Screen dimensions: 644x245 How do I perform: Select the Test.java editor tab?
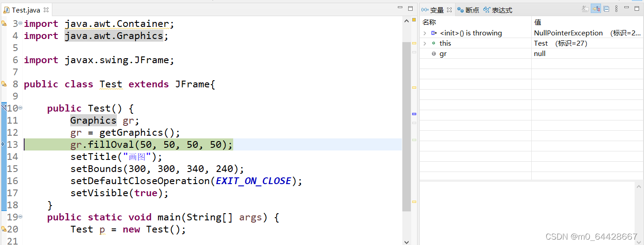[x=26, y=10]
